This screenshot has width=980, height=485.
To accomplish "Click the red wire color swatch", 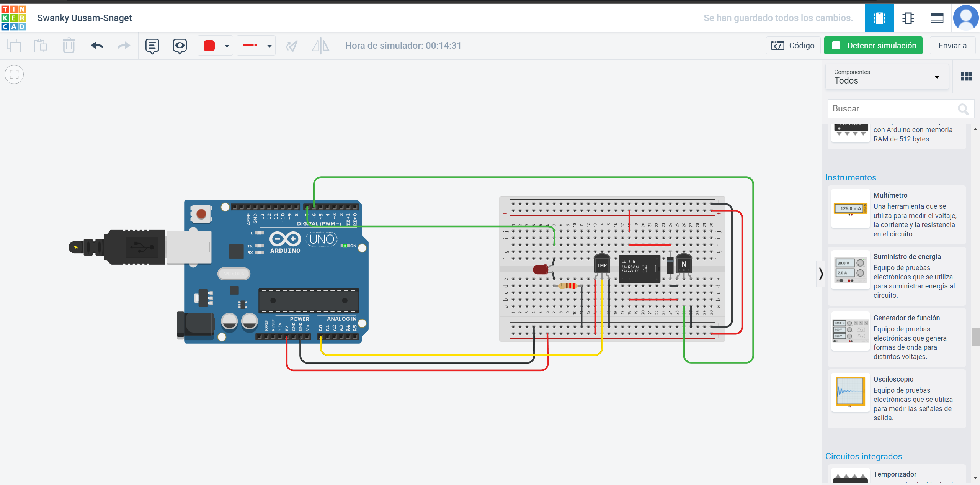I will (209, 46).
